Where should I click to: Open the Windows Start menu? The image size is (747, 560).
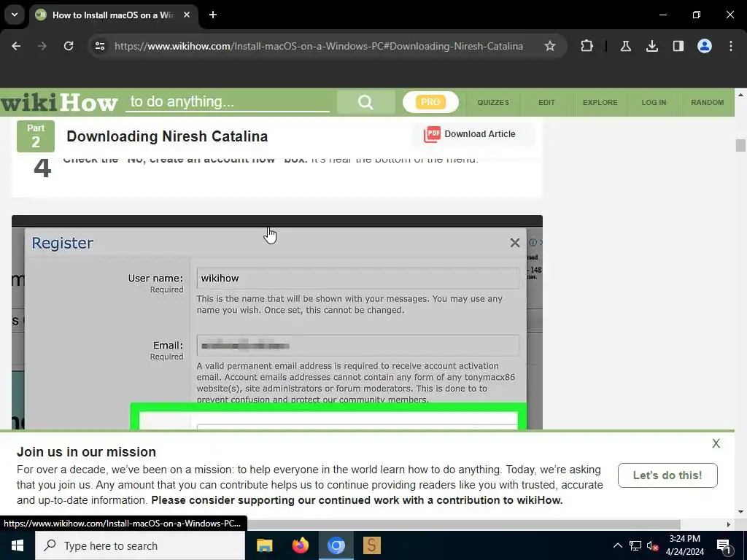tap(18, 545)
